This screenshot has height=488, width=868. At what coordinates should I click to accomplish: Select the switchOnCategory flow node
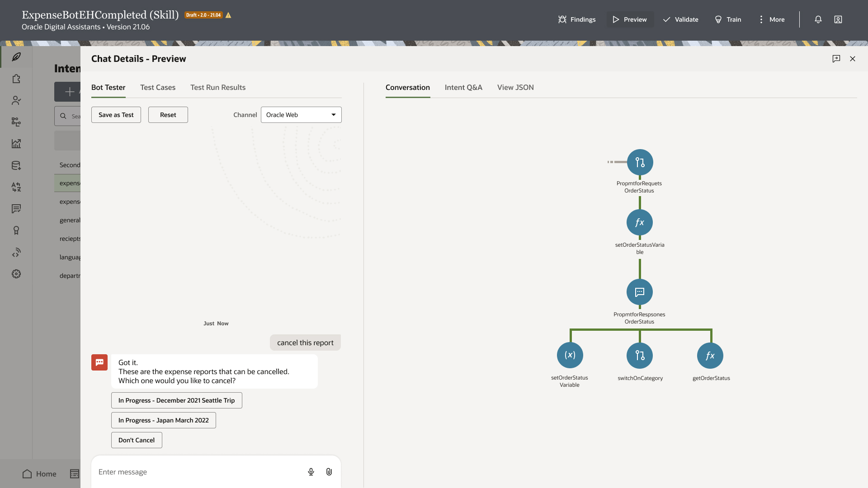coord(640,356)
